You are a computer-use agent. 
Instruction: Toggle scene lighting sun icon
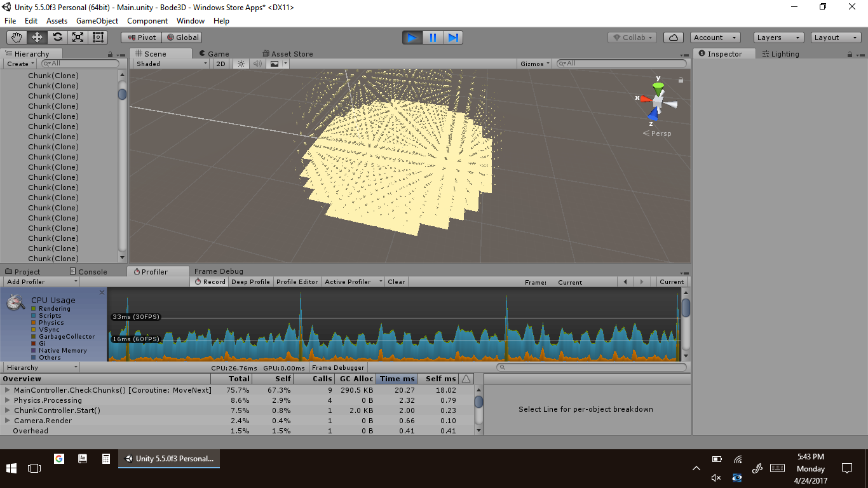241,64
